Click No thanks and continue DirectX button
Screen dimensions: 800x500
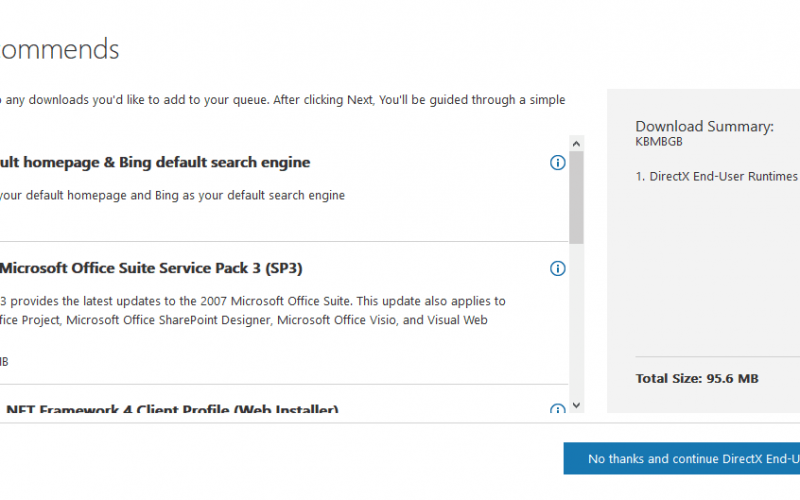682,459
